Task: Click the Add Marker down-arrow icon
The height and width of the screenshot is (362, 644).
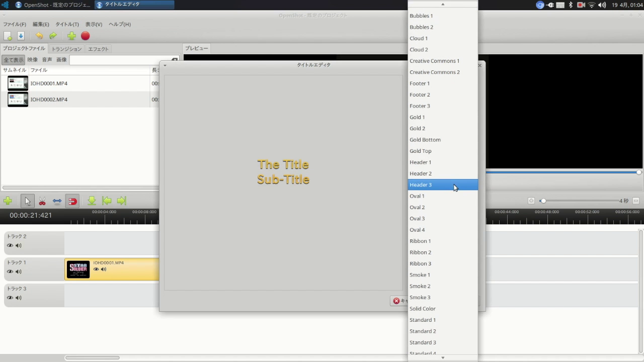Action: click(92, 201)
